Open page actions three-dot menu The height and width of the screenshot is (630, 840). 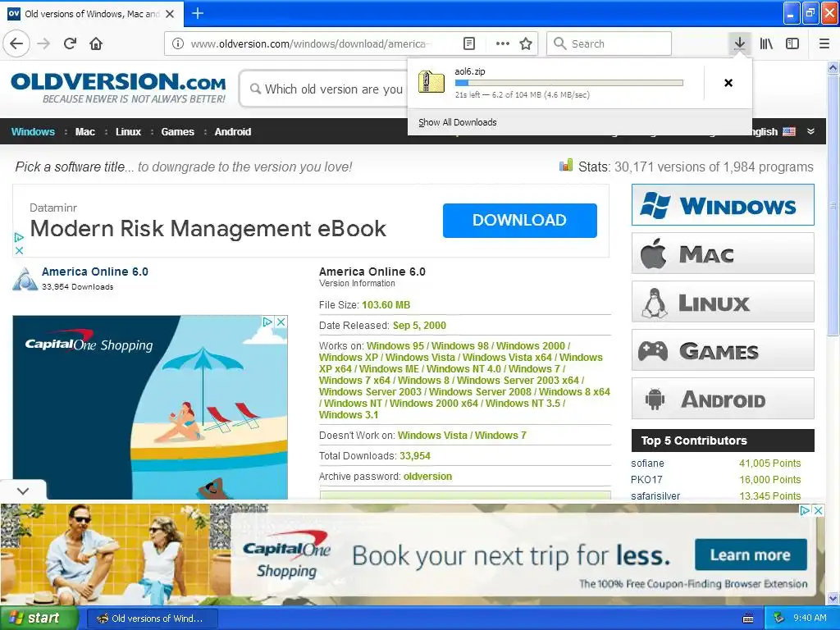click(503, 43)
